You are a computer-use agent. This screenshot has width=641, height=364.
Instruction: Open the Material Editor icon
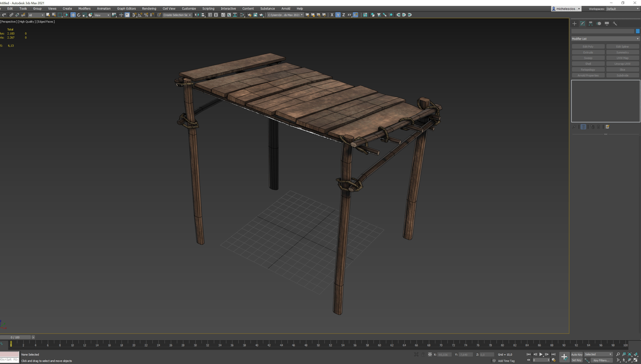pos(242,15)
